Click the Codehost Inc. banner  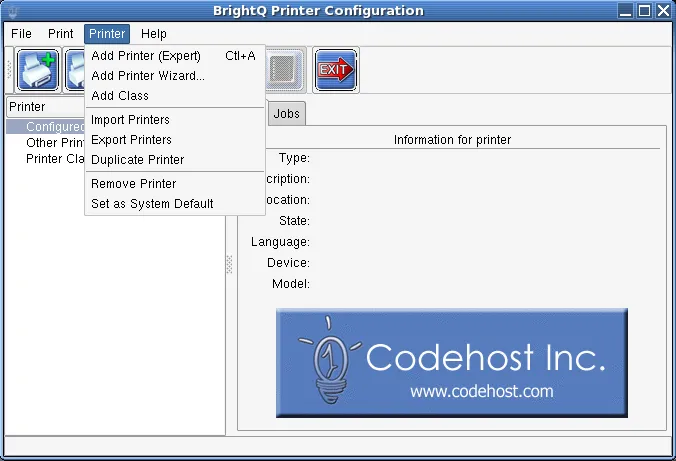click(x=452, y=363)
